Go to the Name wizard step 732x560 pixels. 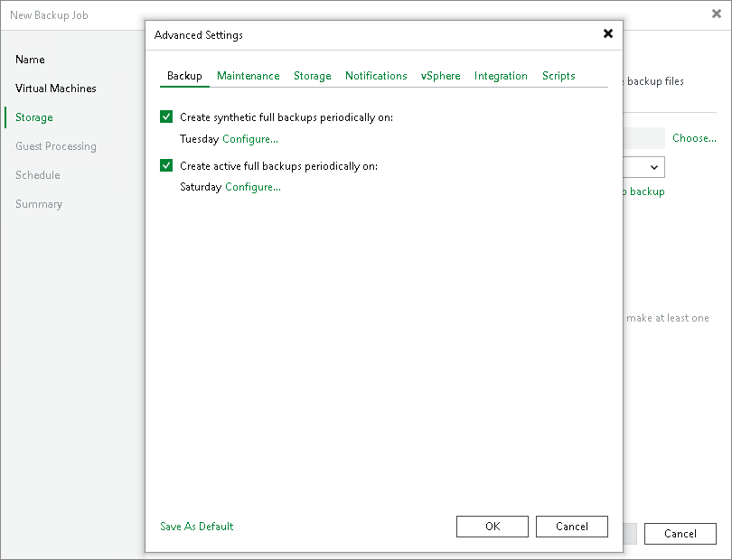pos(30,60)
